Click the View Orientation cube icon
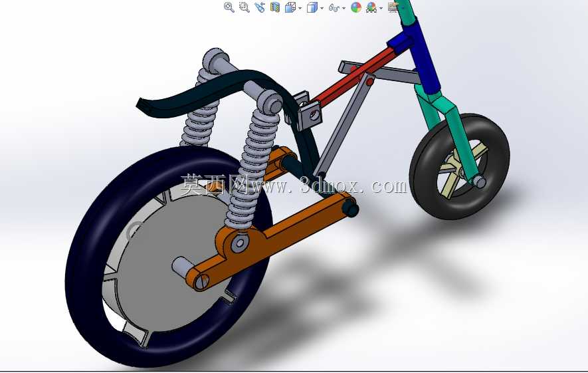The image size is (588, 373). pos(290,7)
